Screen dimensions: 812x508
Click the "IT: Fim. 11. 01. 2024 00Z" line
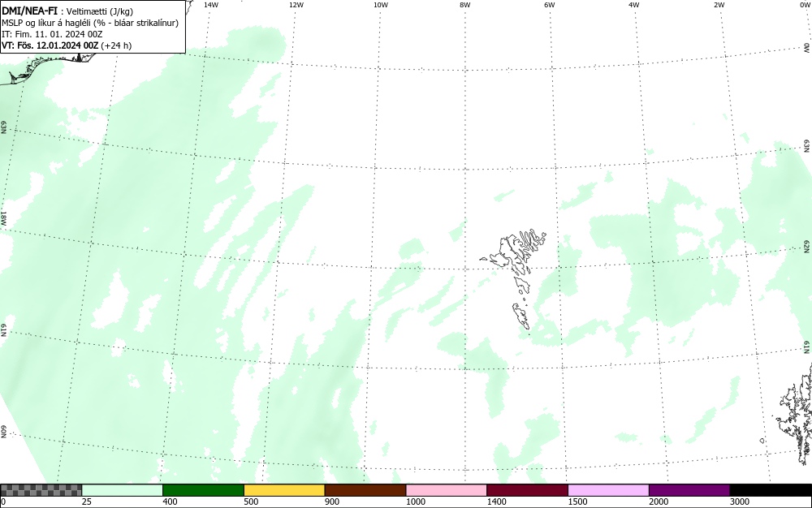(52, 34)
